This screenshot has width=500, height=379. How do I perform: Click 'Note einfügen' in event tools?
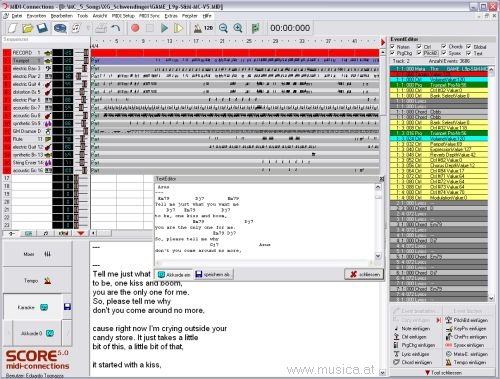click(x=412, y=329)
